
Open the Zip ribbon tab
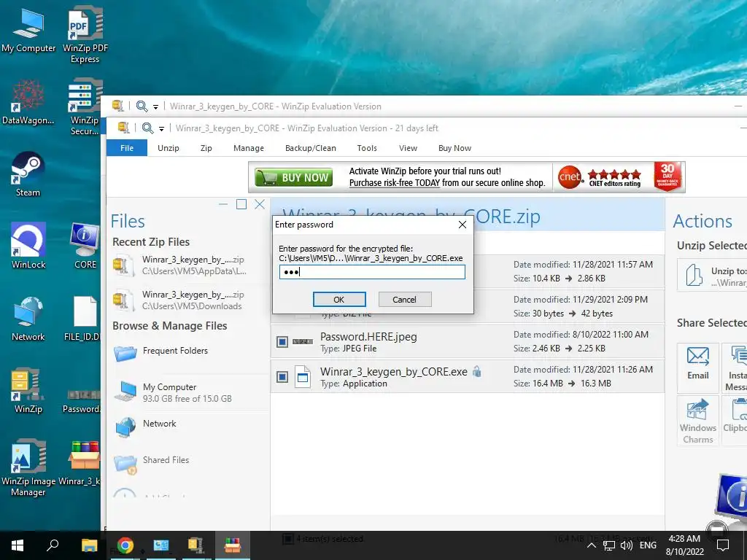(206, 148)
